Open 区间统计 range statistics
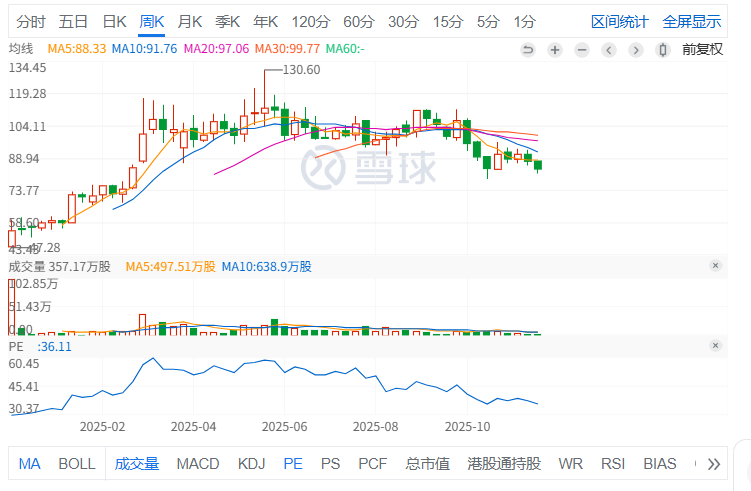This screenshot has height=491, width=751. (620, 21)
